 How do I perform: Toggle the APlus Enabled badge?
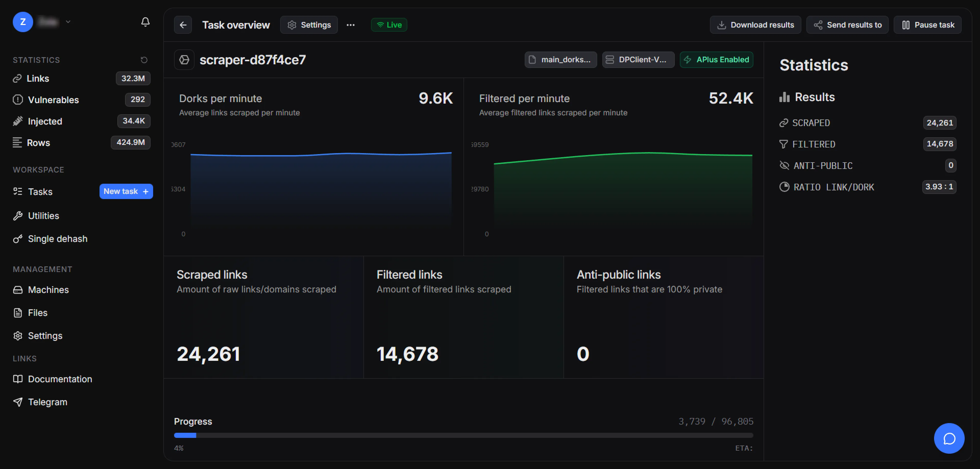tap(716, 60)
